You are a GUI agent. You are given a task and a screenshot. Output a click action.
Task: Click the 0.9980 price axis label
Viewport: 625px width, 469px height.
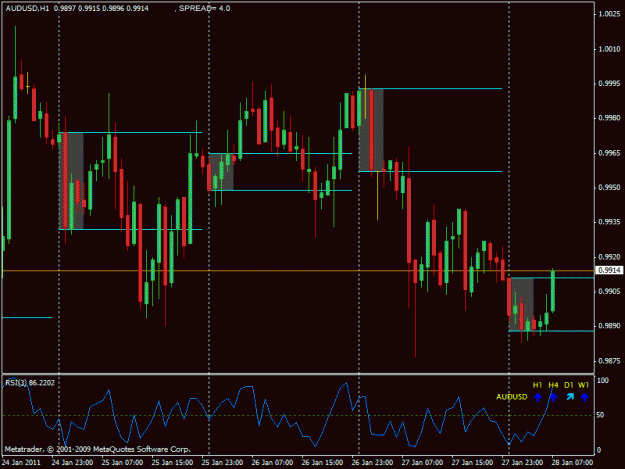tap(609, 118)
